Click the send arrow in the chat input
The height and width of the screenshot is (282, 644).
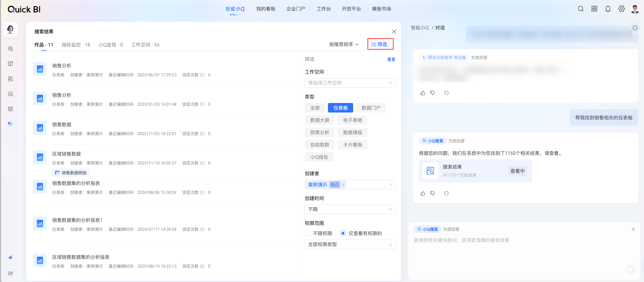(630, 269)
